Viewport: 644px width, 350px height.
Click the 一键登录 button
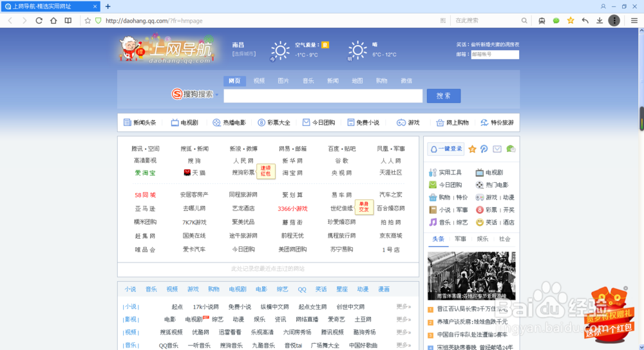[446, 149]
